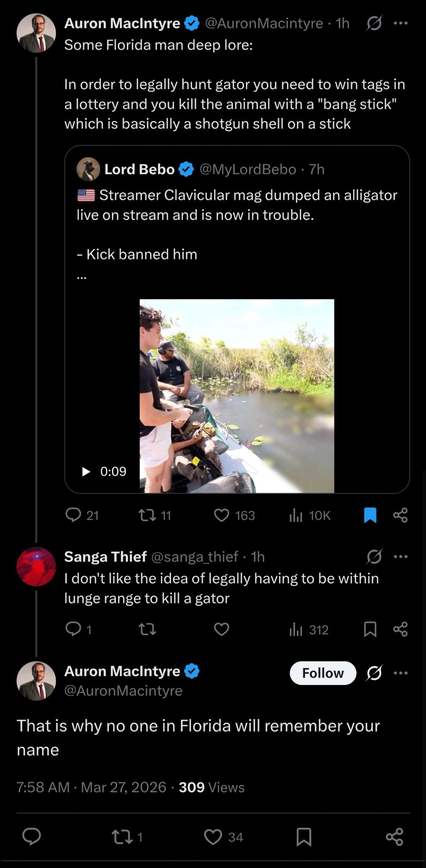Open more options for the top post

pyautogui.click(x=400, y=23)
